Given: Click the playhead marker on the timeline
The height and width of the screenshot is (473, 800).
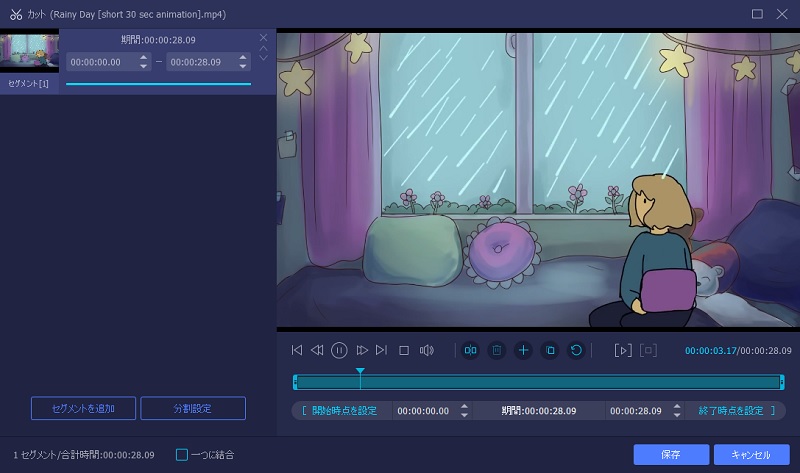Looking at the screenshot, I should (x=360, y=371).
